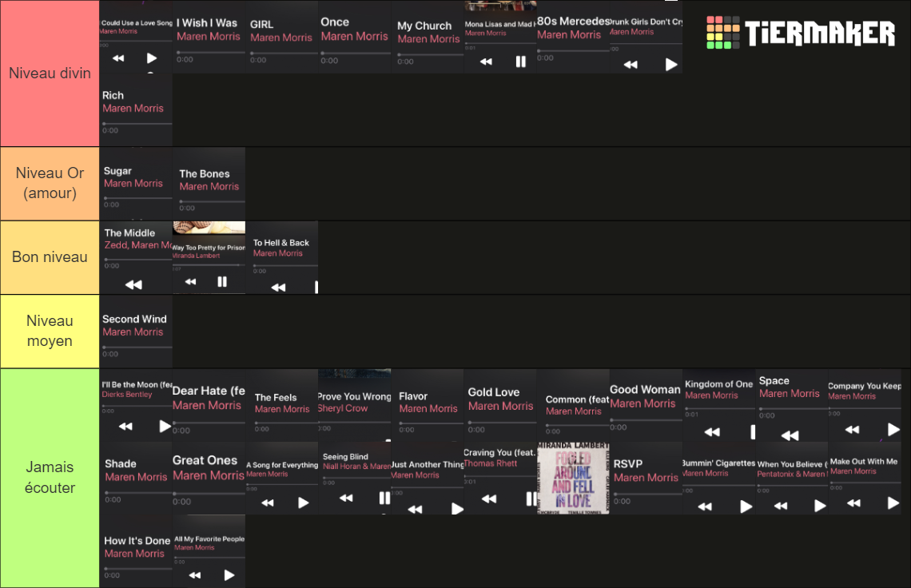
Task: Rewind icon on Drunk Girls Don't Cry
Action: point(631,65)
